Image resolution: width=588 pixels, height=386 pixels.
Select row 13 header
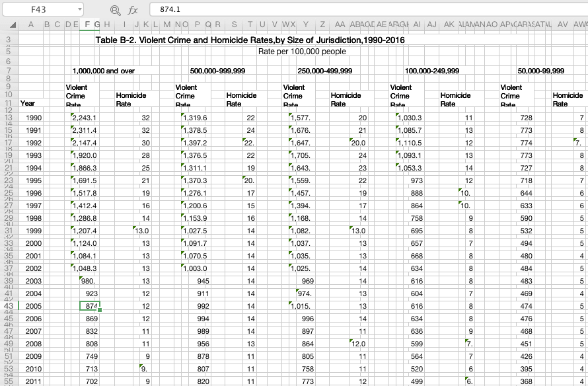(x=9, y=118)
